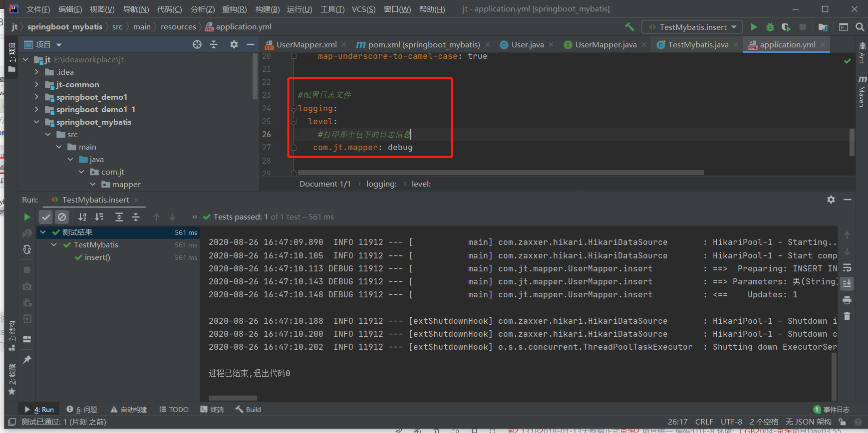Collapse fold marker at logging line

pos(293,109)
